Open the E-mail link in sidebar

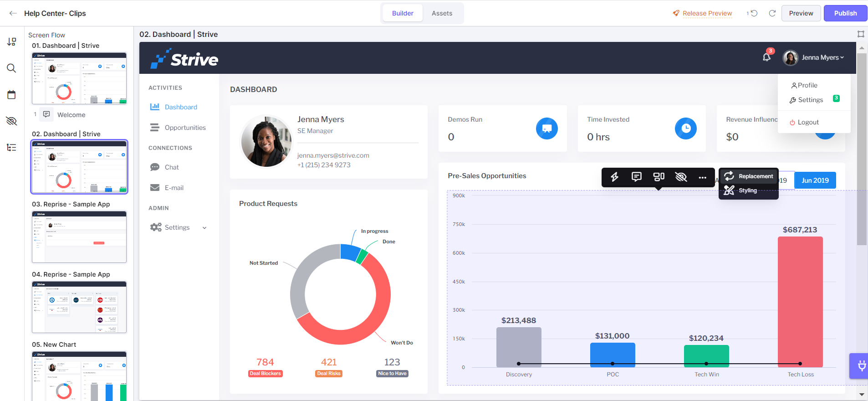pyautogui.click(x=174, y=188)
